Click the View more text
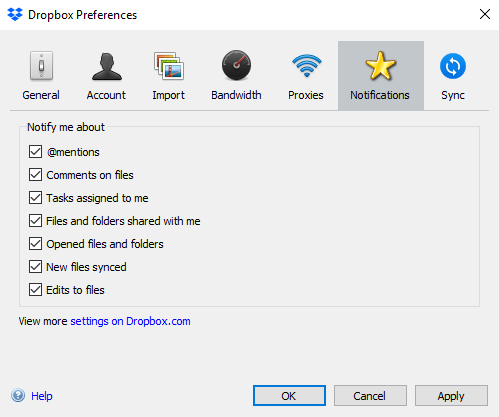 point(43,321)
